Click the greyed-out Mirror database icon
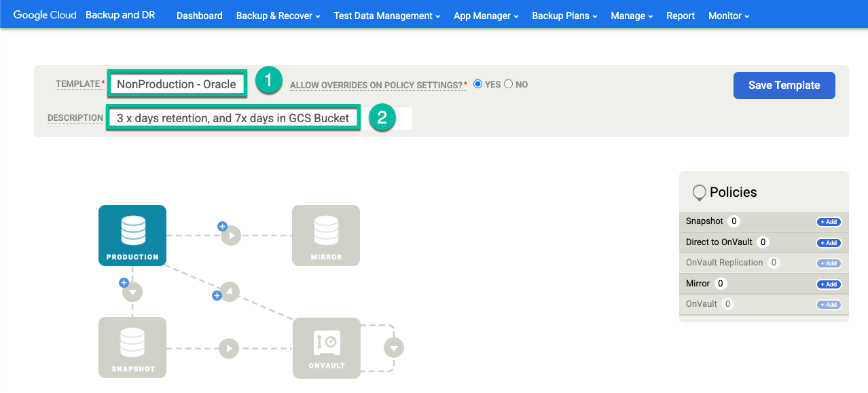868x393 pixels. coord(326,234)
